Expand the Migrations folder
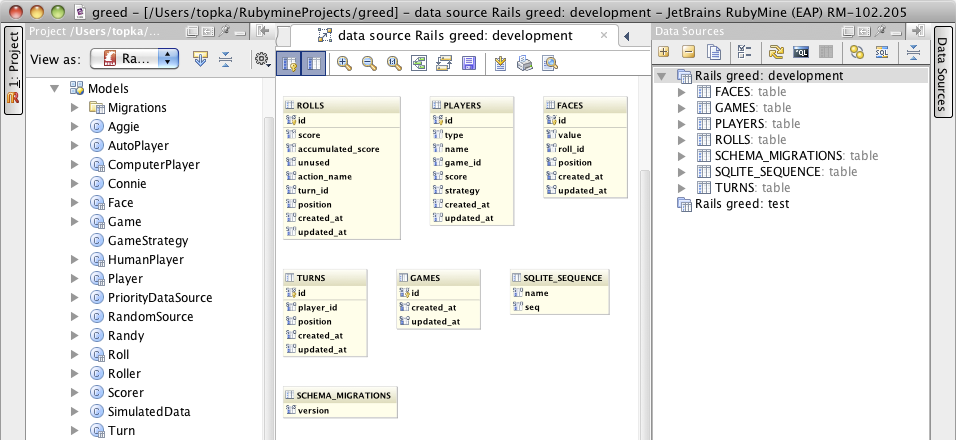956x440 pixels. 74,107
